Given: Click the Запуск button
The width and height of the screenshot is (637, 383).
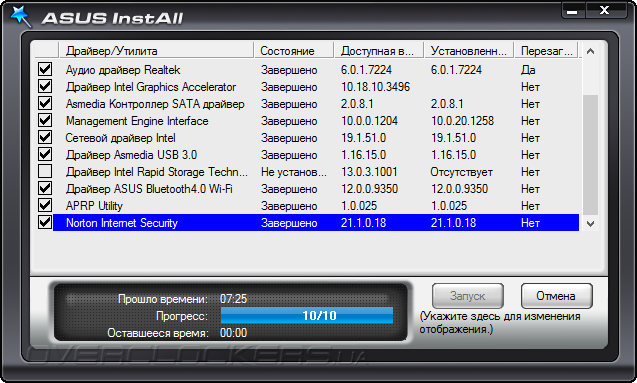Looking at the screenshot, I should [468, 296].
